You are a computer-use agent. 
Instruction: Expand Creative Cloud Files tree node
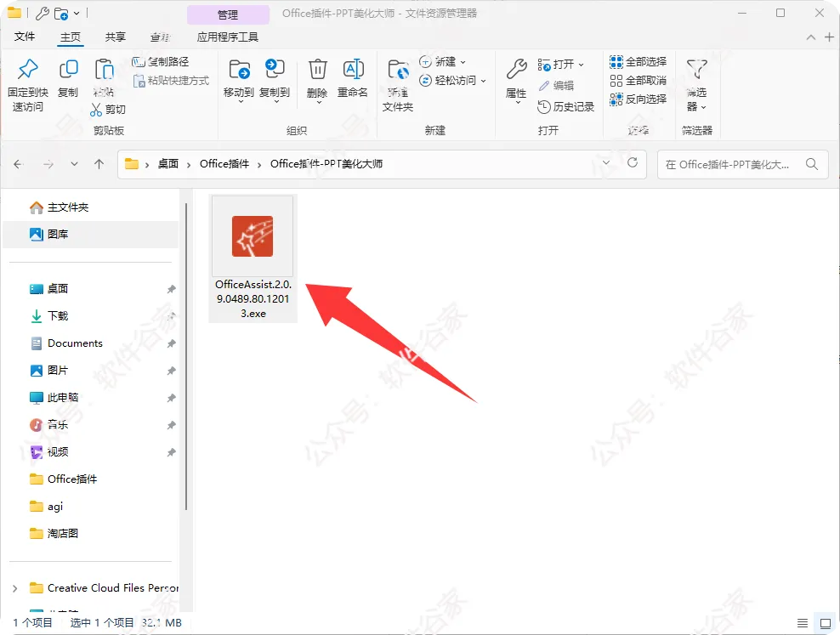click(x=15, y=588)
